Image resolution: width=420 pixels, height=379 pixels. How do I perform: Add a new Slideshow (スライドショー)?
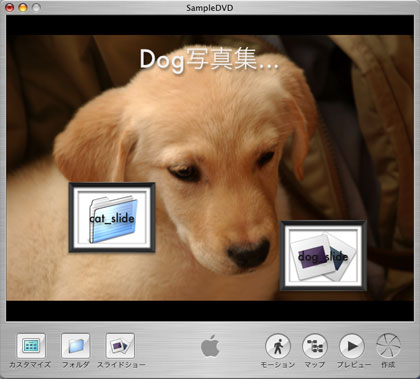coord(120,346)
